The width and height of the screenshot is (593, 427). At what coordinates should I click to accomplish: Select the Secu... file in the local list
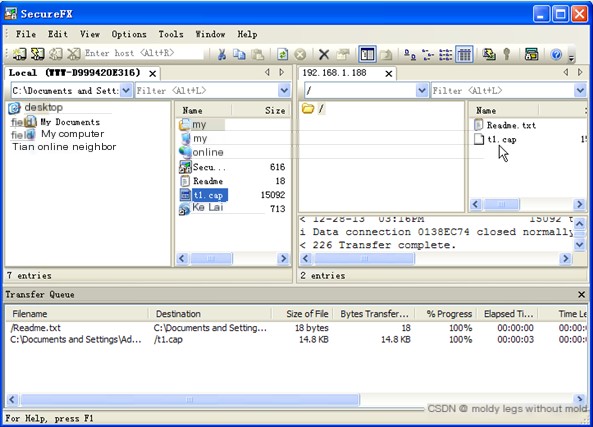(x=209, y=167)
